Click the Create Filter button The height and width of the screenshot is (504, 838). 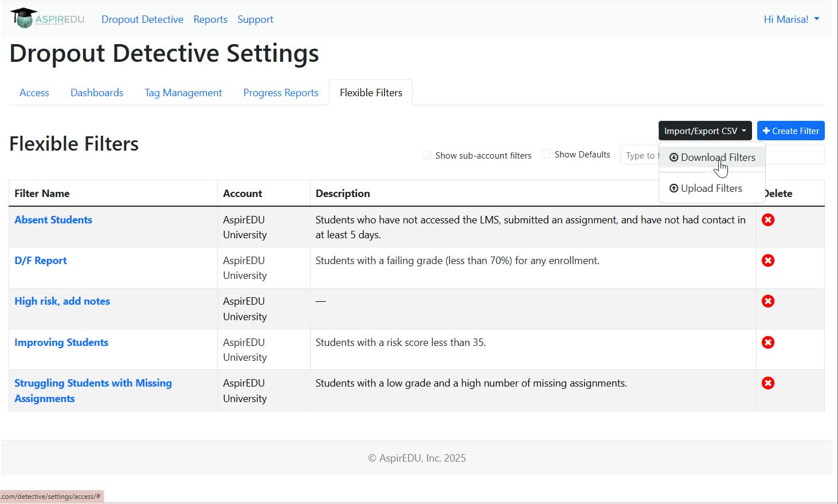click(x=791, y=131)
